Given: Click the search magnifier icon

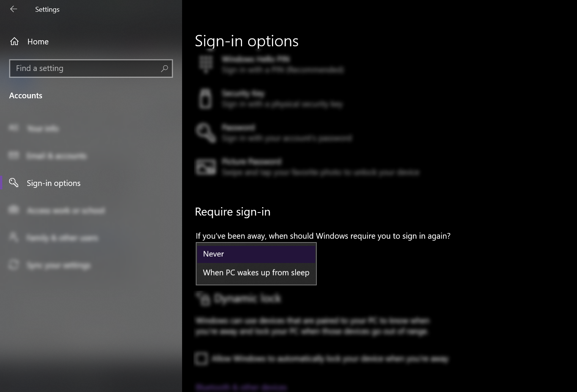Looking at the screenshot, I should pyautogui.click(x=164, y=68).
